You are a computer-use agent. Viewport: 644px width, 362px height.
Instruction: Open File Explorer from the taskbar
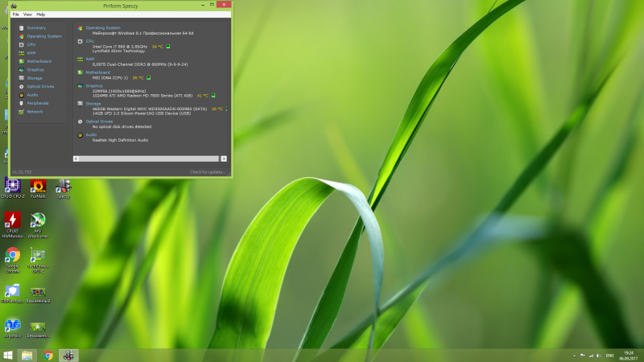pos(27,355)
